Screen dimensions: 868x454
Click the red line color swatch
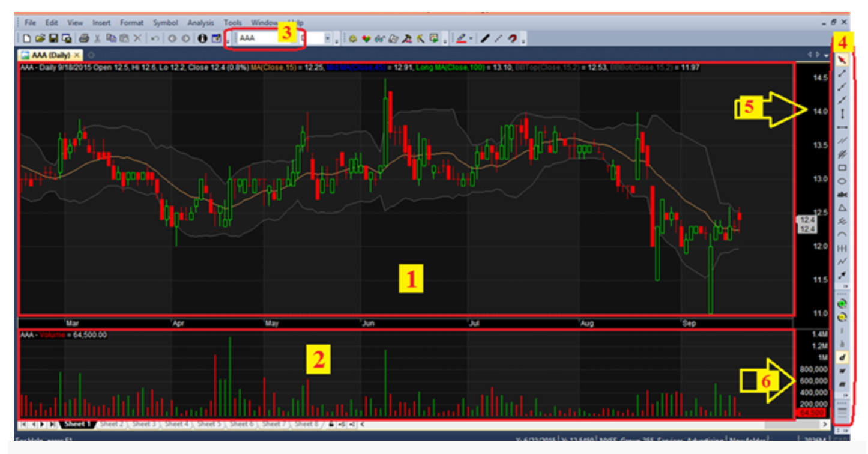point(461,38)
